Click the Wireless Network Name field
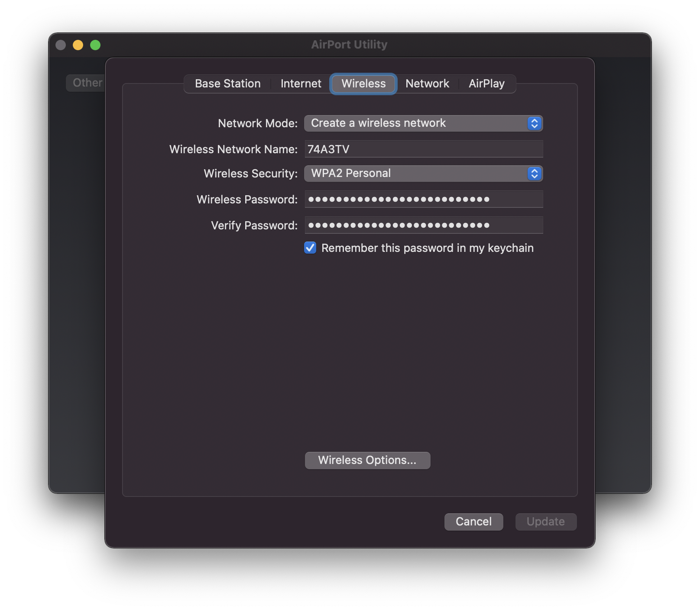 [x=424, y=149]
